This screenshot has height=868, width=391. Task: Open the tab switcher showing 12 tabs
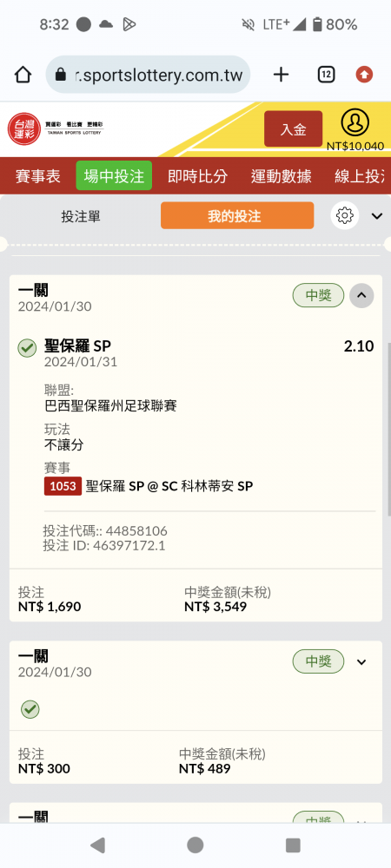pyautogui.click(x=326, y=75)
